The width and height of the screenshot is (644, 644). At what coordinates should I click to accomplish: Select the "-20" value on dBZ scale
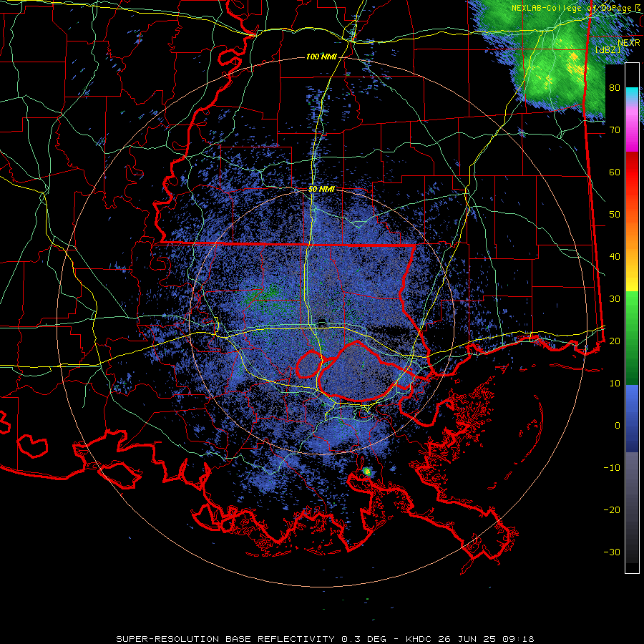tap(612, 509)
